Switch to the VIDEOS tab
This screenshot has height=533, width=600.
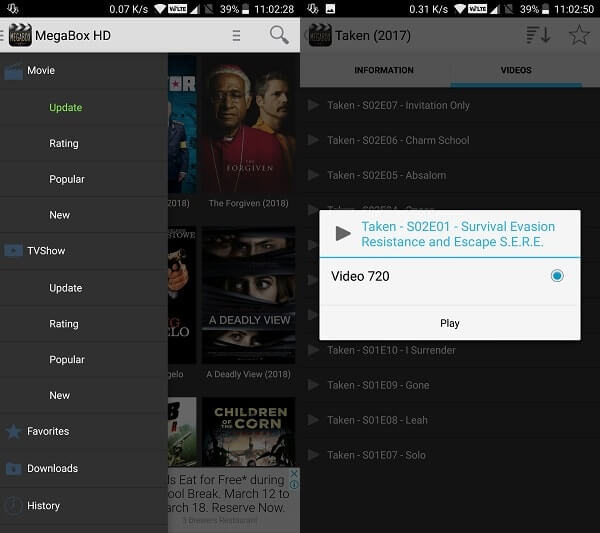tap(516, 70)
